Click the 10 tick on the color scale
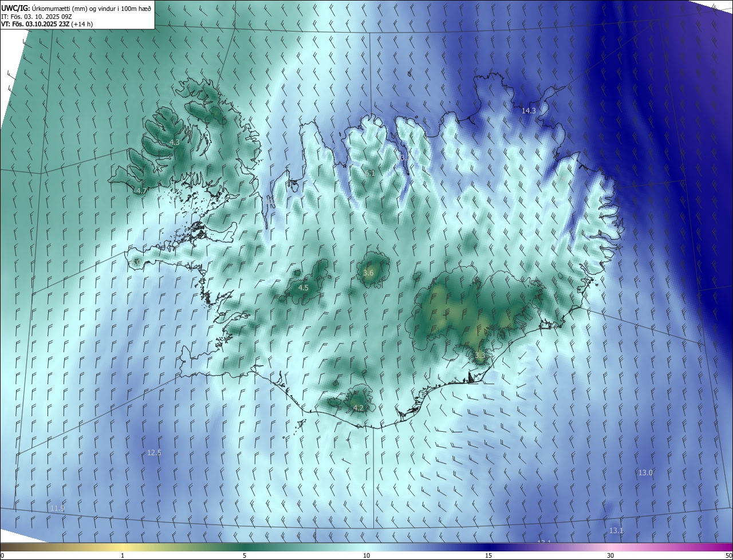This screenshot has width=733, height=560. click(x=366, y=555)
